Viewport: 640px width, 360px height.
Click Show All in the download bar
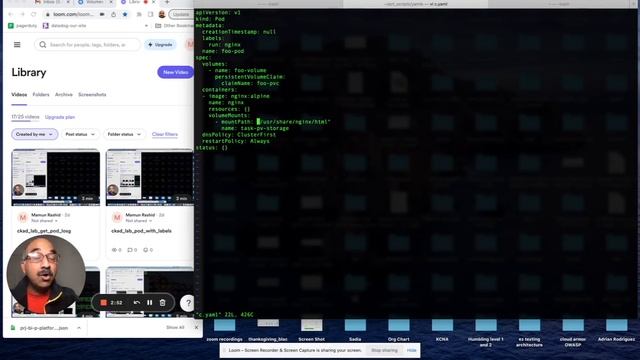tap(175, 327)
